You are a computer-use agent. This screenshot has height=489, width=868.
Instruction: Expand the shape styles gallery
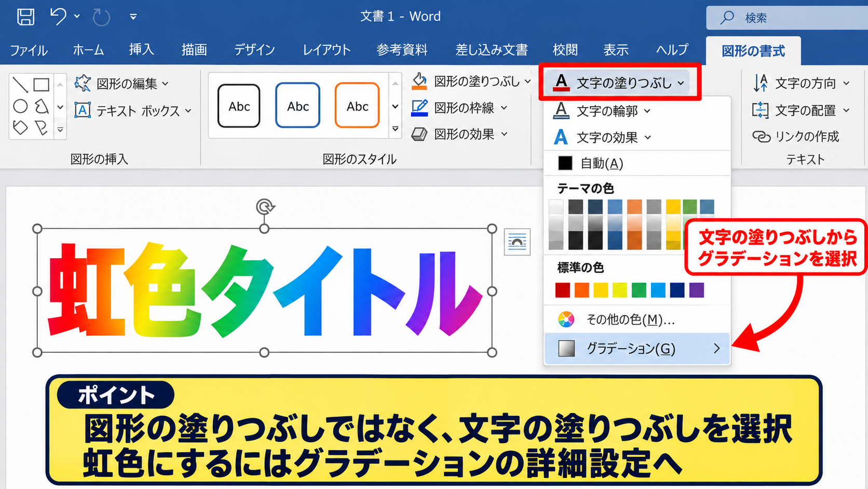tap(395, 129)
